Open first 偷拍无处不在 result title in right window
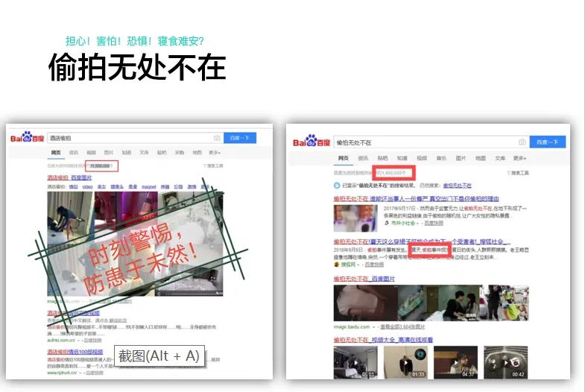This screenshot has width=585, height=392. 416,199
